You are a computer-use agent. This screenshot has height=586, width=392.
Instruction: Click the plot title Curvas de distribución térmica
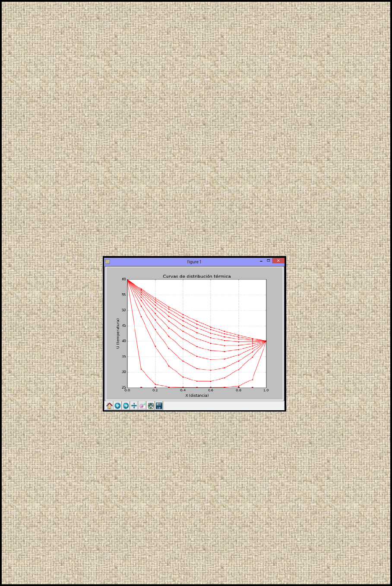[196, 276]
